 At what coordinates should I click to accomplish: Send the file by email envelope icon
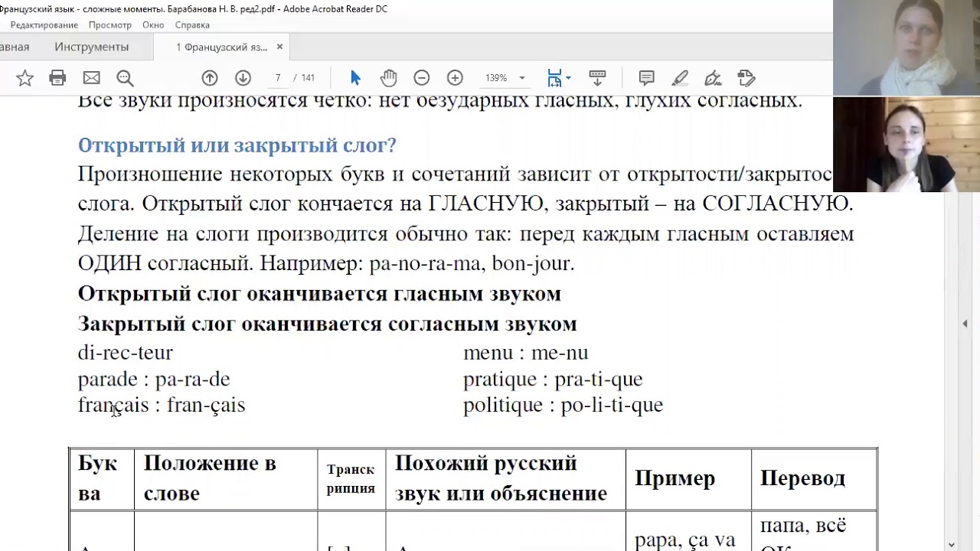[91, 78]
